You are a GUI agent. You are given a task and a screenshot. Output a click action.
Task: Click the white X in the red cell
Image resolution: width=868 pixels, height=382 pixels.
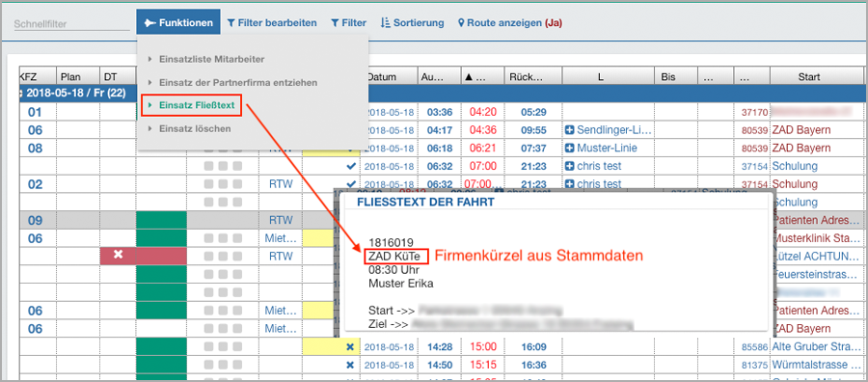(118, 255)
